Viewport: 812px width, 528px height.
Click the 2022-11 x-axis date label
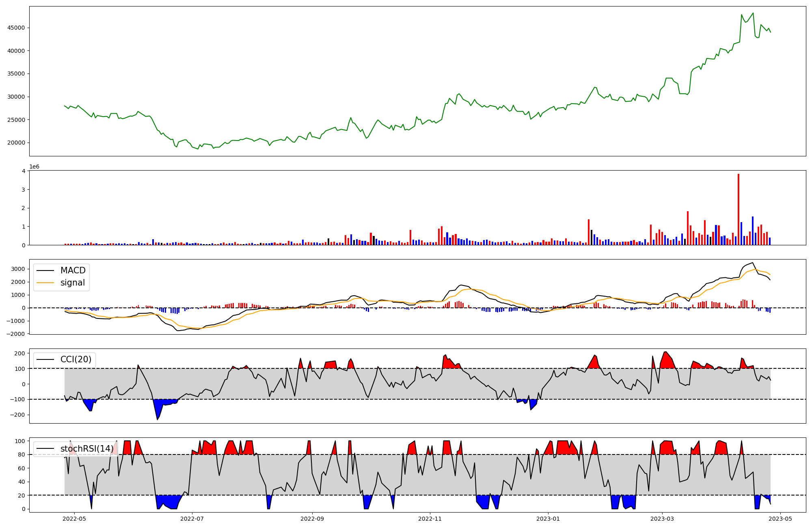430,519
